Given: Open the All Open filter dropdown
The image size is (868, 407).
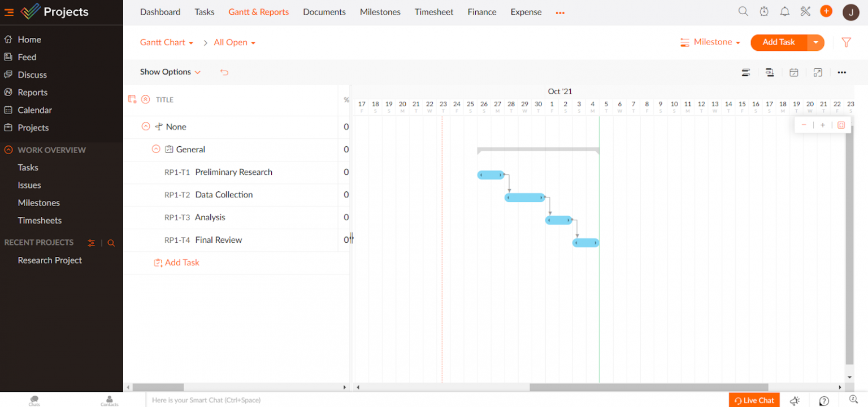Looking at the screenshot, I should point(234,42).
